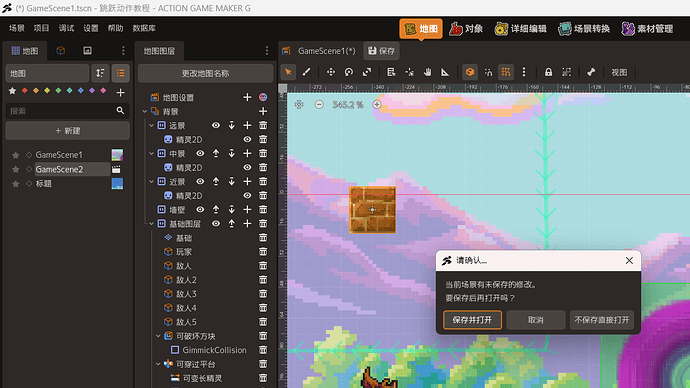Toggle visibility of 墙壁 layer
The height and width of the screenshot is (388, 690).
200,210
